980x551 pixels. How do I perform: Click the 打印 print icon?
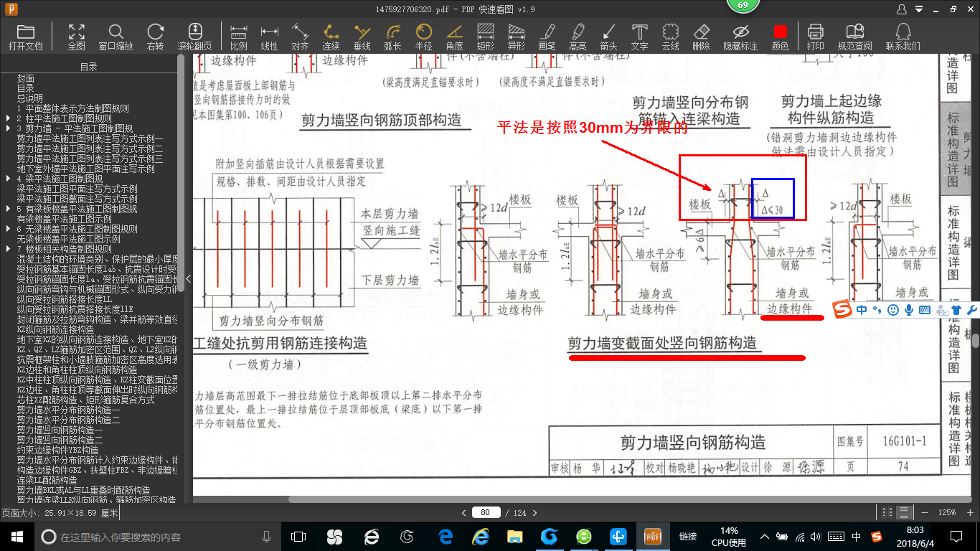(x=815, y=37)
